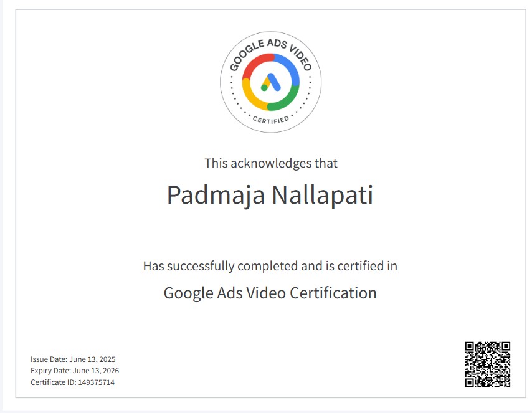The height and width of the screenshot is (413, 532).
Task: Click the Google Ads logo in badge center
Action: [270, 82]
